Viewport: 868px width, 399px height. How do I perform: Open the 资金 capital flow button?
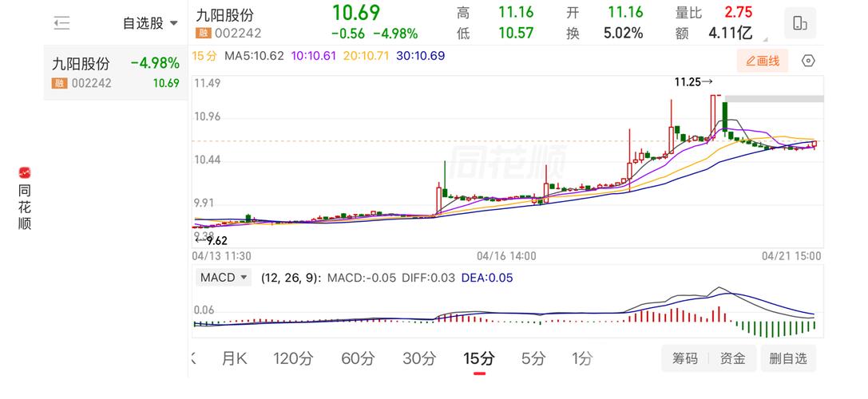coord(732,358)
